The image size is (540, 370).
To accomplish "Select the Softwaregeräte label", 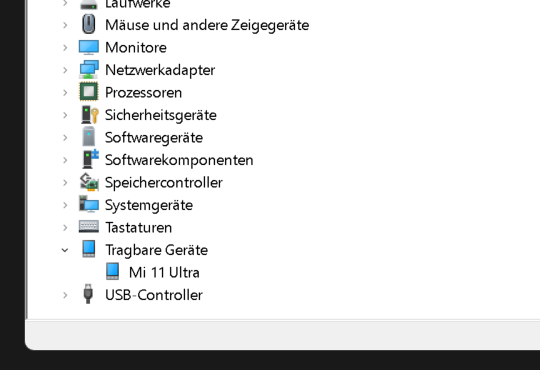I will (154, 138).
